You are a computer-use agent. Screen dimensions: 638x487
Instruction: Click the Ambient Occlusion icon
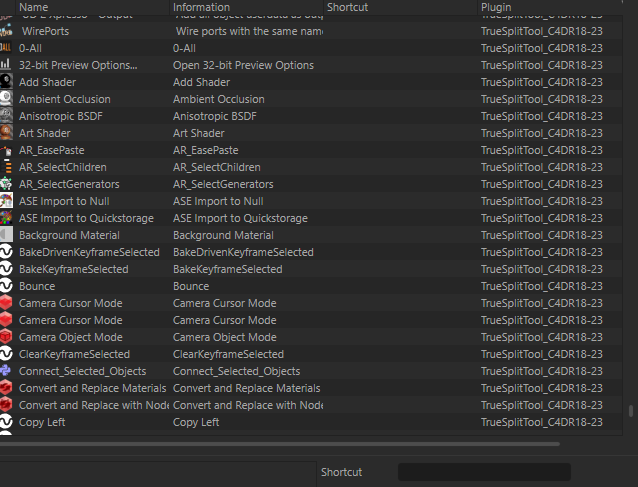tap(6, 99)
